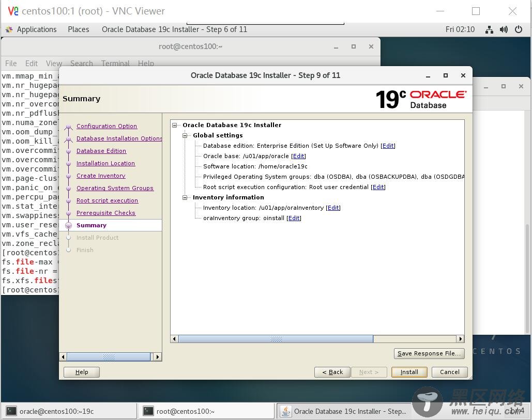Open the terminal View menu
The image size is (532, 420).
pyautogui.click(x=54, y=63)
